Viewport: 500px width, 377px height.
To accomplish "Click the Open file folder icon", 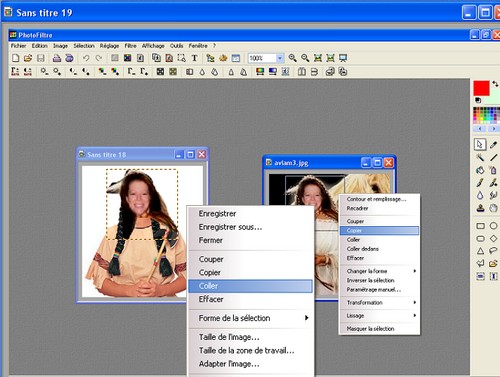I will point(28,58).
